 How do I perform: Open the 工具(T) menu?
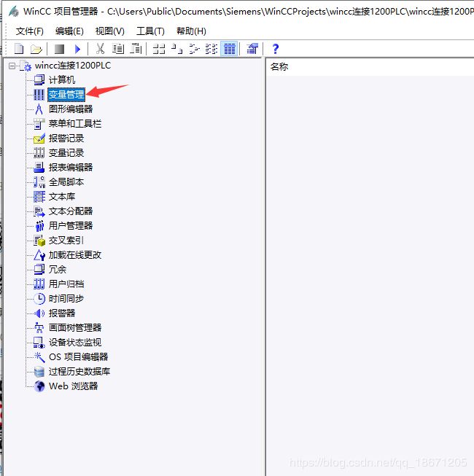(x=150, y=31)
